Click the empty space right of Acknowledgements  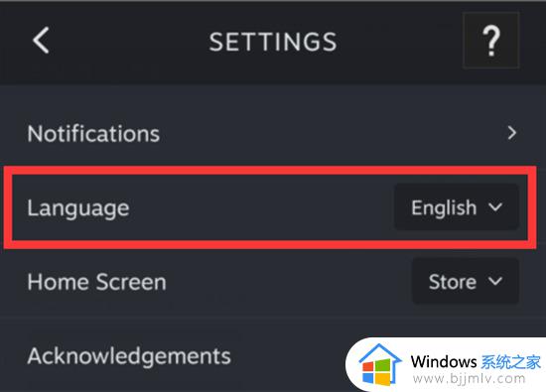pyautogui.click(x=289, y=356)
